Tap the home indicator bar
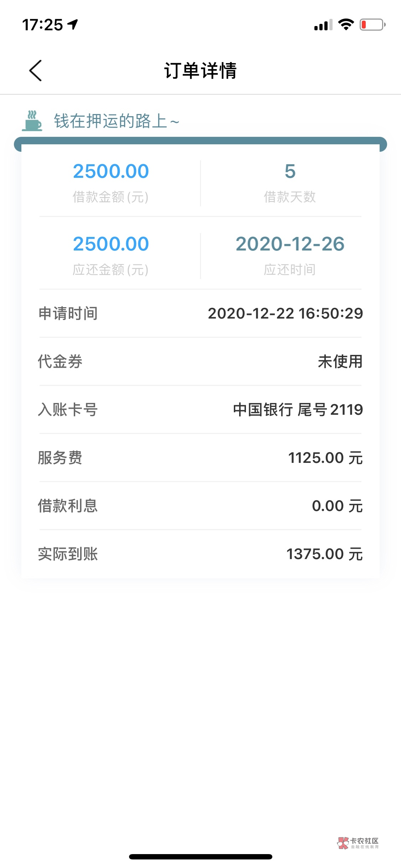The height and width of the screenshot is (868, 401). click(x=200, y=857)
